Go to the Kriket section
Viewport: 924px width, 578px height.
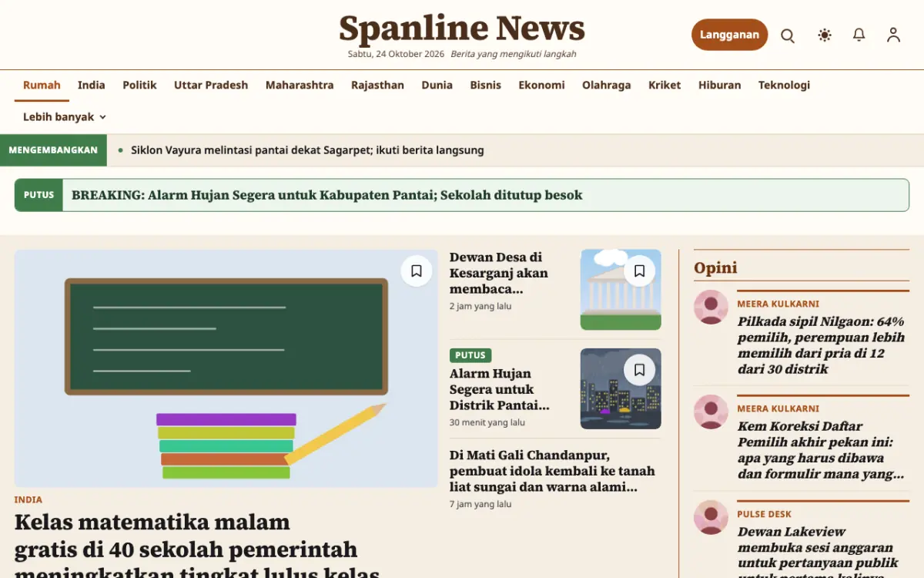click(x=665, y=86)
